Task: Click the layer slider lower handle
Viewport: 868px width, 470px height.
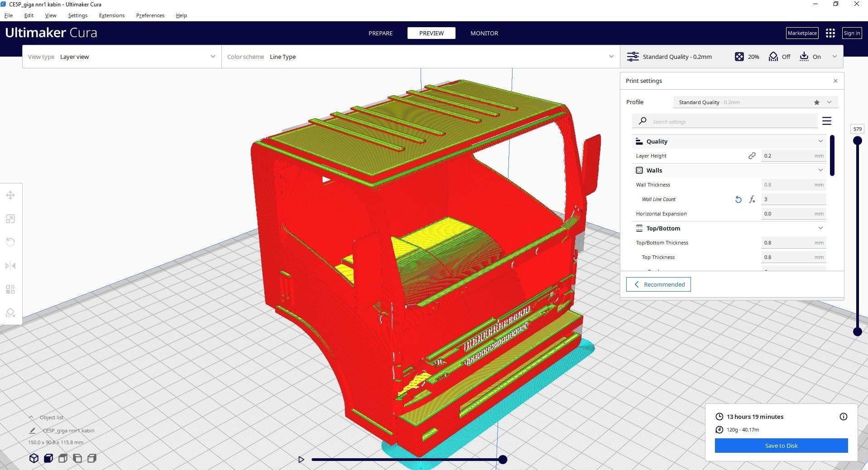Action: pos(857,332)
